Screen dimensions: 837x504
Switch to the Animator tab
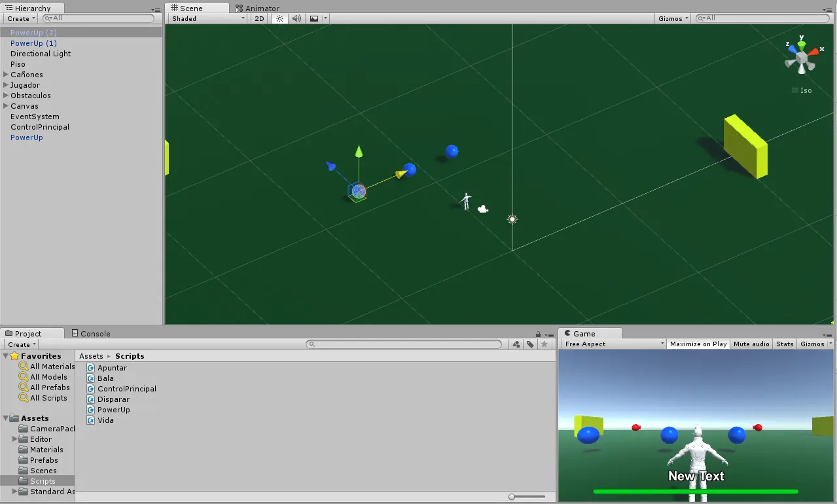coord(257,8)
